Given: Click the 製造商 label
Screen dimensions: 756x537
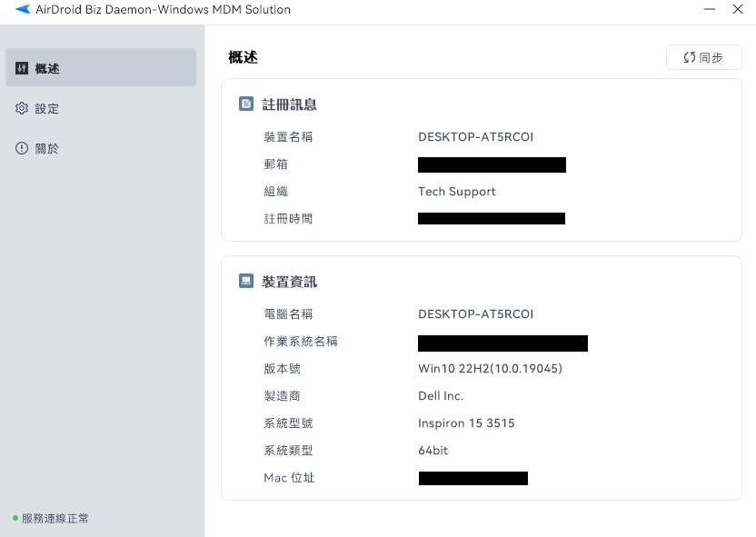Looking at the screenshot, I should tap(282, 396).
